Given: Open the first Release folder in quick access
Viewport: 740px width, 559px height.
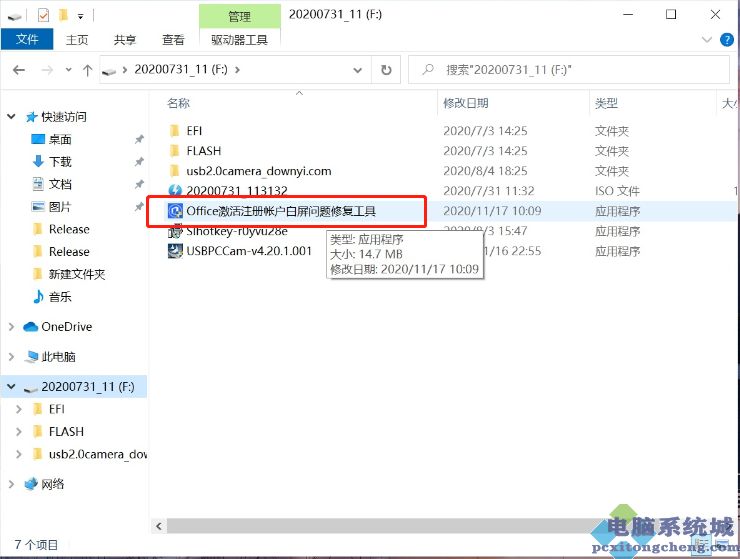Looking at the screenshot, I should [x=69, y=229].
